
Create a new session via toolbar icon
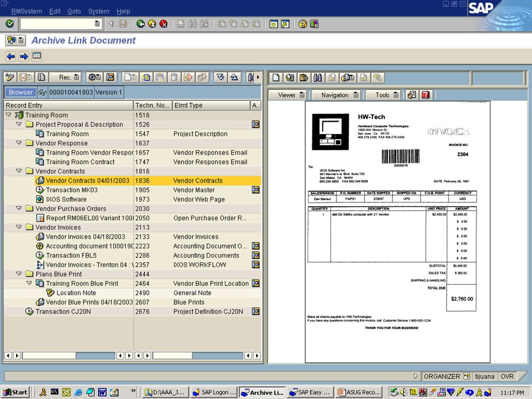point(273,24)
